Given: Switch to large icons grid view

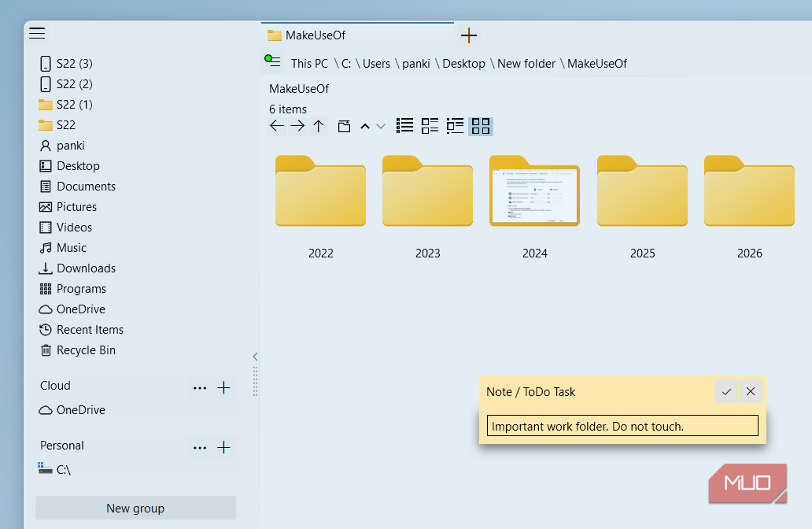Looking at the screenshot, I should point(481,126).
